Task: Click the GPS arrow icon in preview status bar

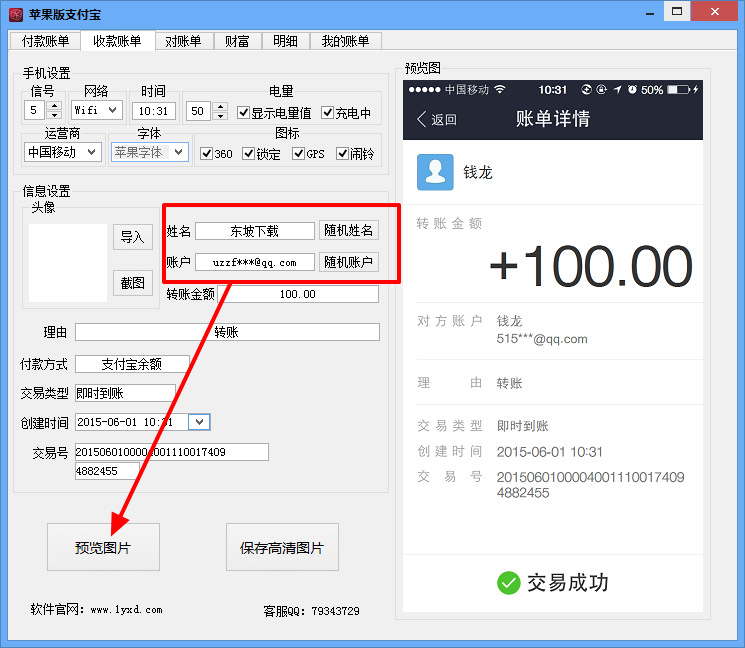Action: pyautogui.click(x=617, y=89)
